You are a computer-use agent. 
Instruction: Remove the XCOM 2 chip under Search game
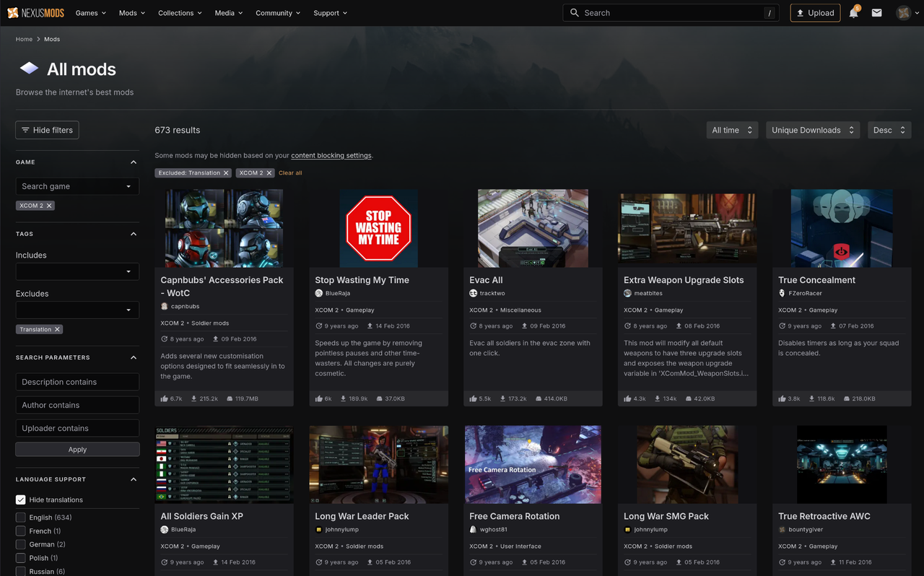(49, 206)
